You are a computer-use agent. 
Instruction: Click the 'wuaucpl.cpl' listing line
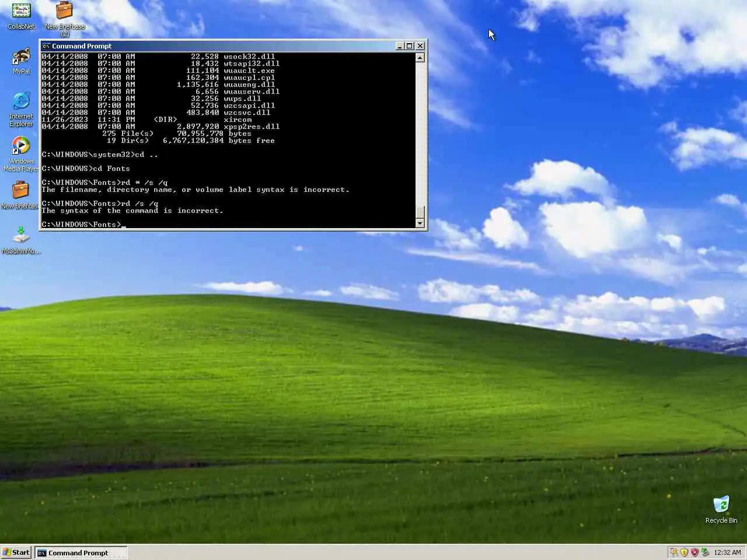pos(158,78)
